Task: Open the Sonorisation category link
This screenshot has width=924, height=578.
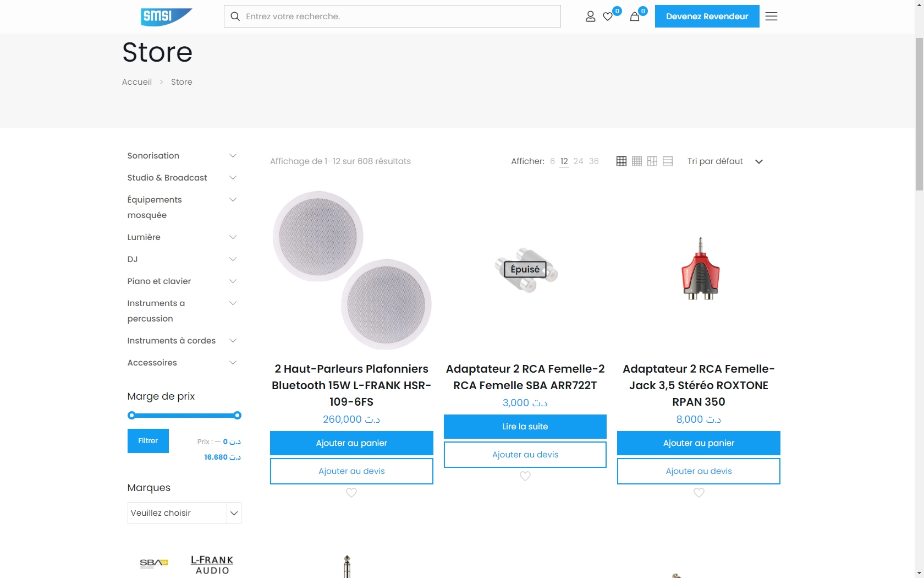Action: [x=153, y=156]
